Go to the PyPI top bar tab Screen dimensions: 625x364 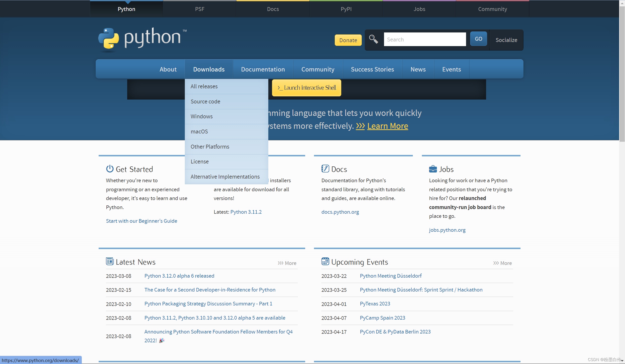[x=346, y=9]
